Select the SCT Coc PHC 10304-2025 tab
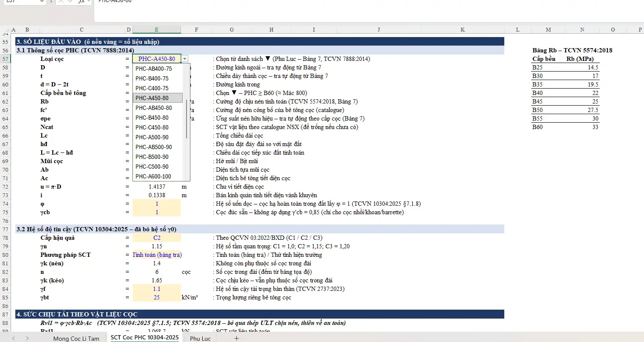 [144, 338]
